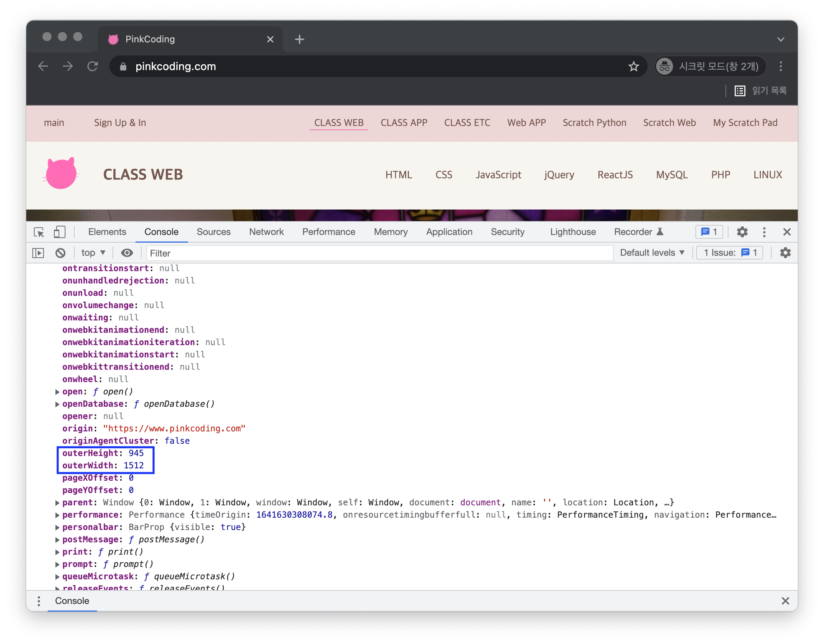
Task: Click the incognito mode profile badge
Action: pos(710,66)
